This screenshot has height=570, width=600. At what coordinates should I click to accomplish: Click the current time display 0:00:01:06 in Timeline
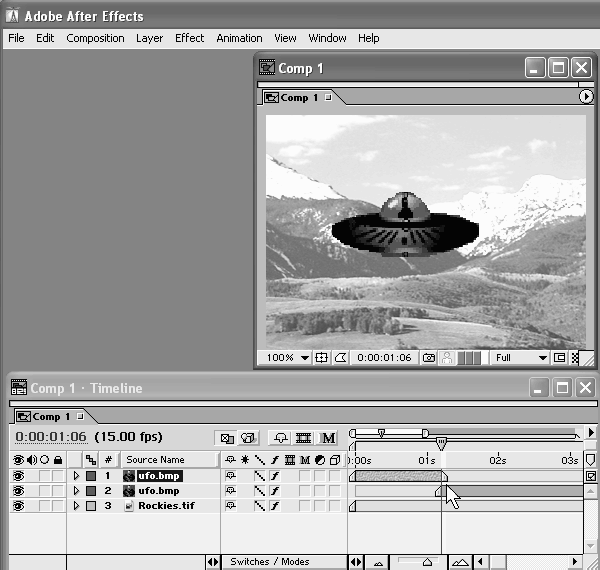(51, 437)
